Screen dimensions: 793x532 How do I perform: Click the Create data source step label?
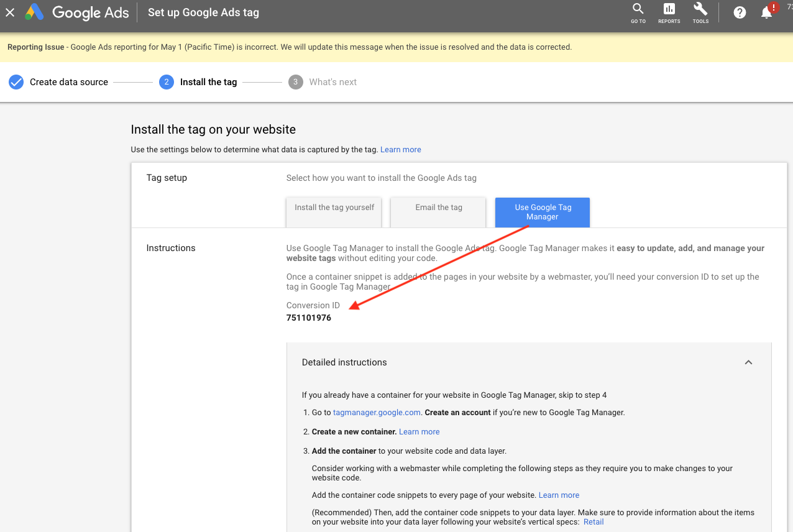pyautogui.click(x=69, y=82)
